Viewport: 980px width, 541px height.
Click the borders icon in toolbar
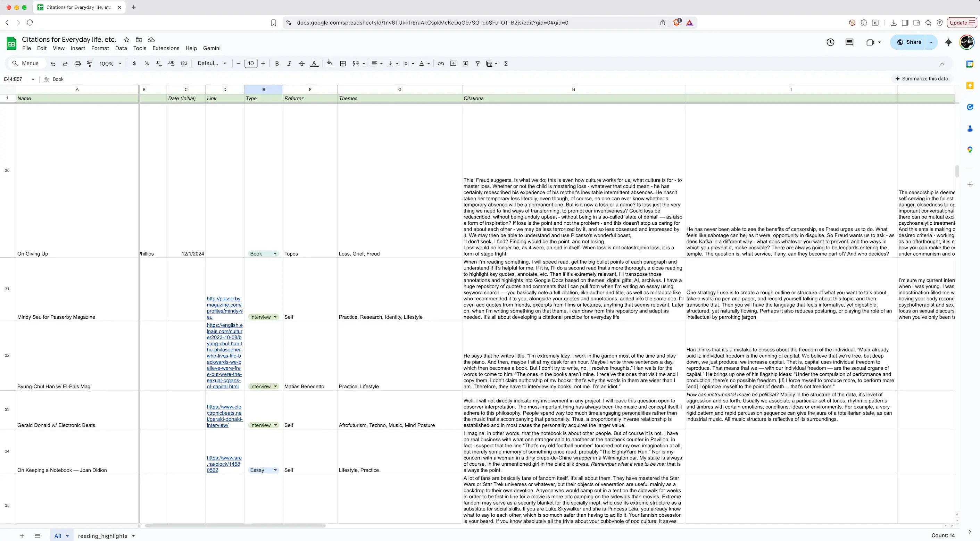(343, 64)
